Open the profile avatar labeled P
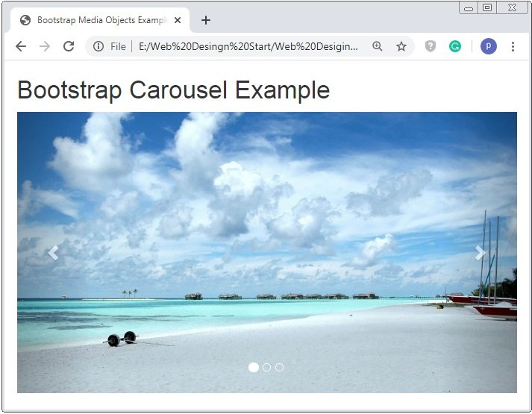The width and height of the screenshot is (532, 414). click(489, 46)
